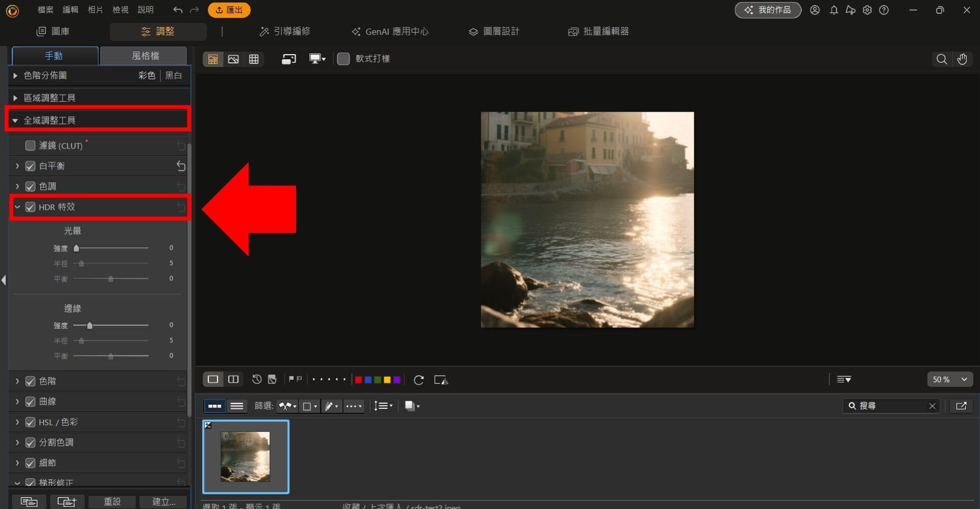Select the seaside photo thumbnail in filmstrip
Image resolution: width=980 pixels, height=509 pixels.
point(246,457)
